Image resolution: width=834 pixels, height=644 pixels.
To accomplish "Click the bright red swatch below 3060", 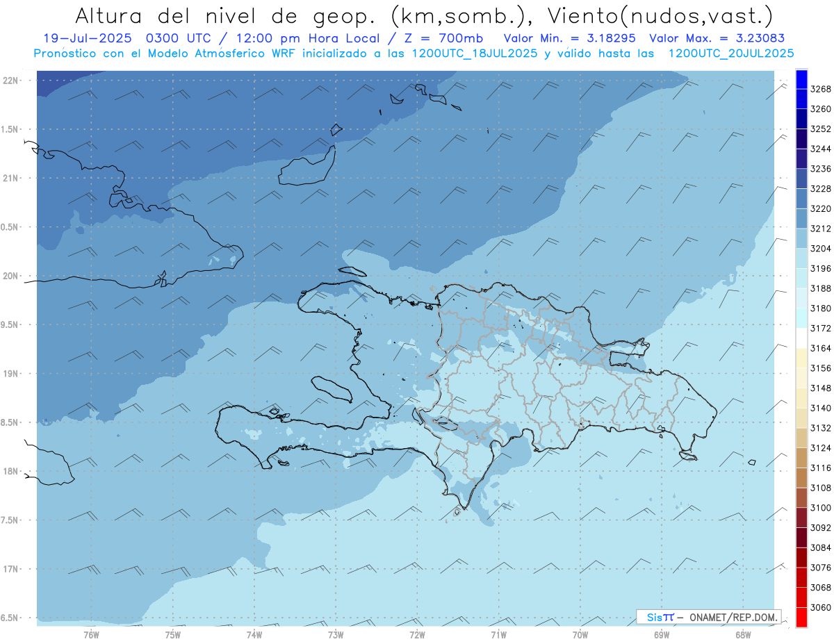I will (x=801, y=617).
